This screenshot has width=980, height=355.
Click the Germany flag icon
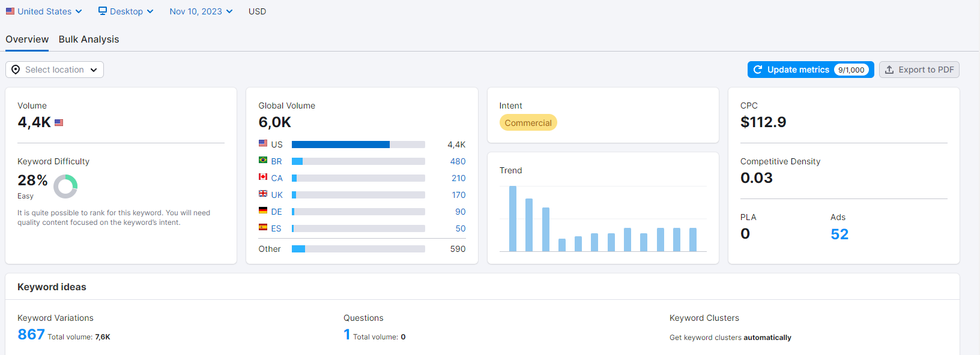coord(263,210)
